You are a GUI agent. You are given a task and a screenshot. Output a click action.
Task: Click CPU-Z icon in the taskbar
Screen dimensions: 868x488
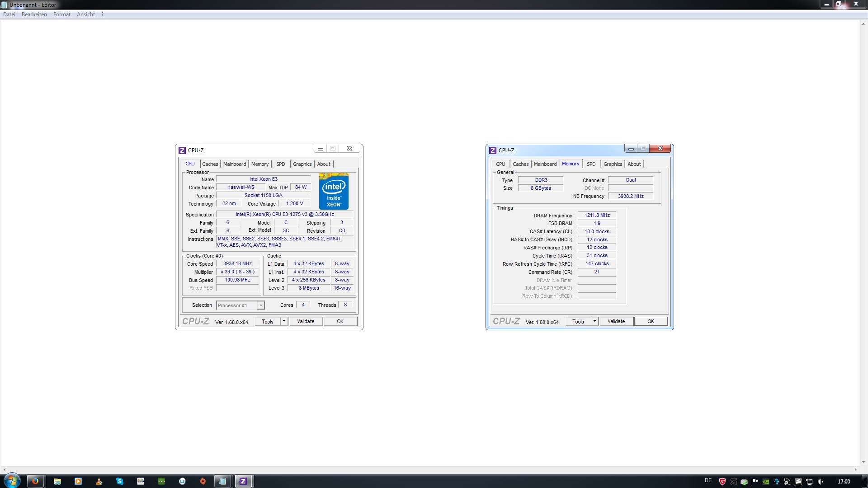point(243,481)
